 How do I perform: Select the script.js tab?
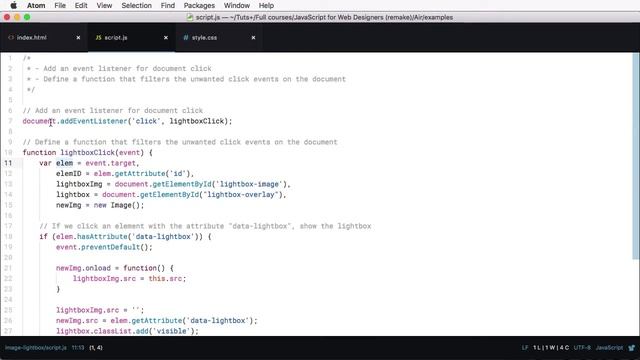(131, 38)
